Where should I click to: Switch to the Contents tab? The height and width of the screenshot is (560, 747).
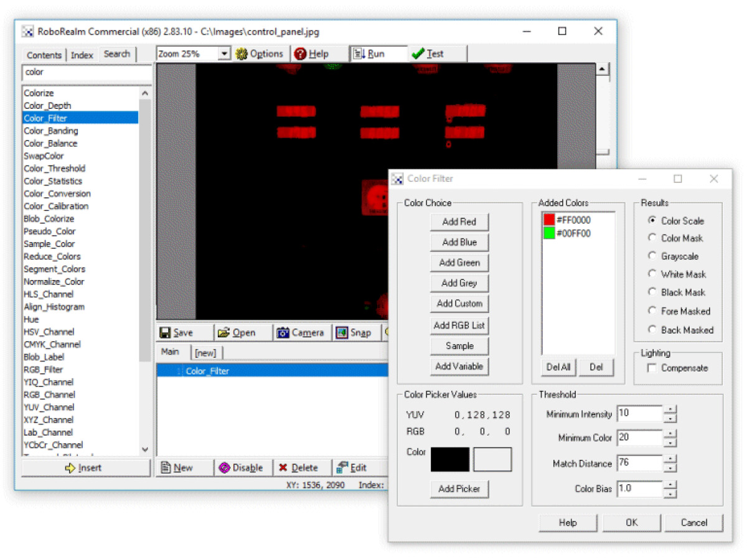click(x=44, y=55)
